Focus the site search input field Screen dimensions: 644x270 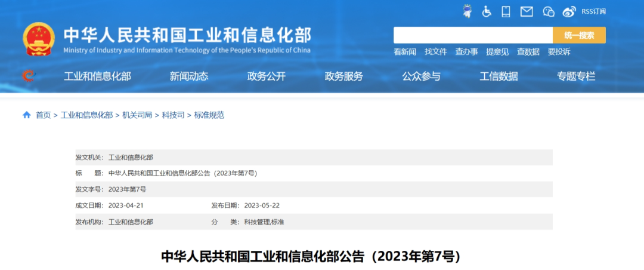[x=473, y=35]
